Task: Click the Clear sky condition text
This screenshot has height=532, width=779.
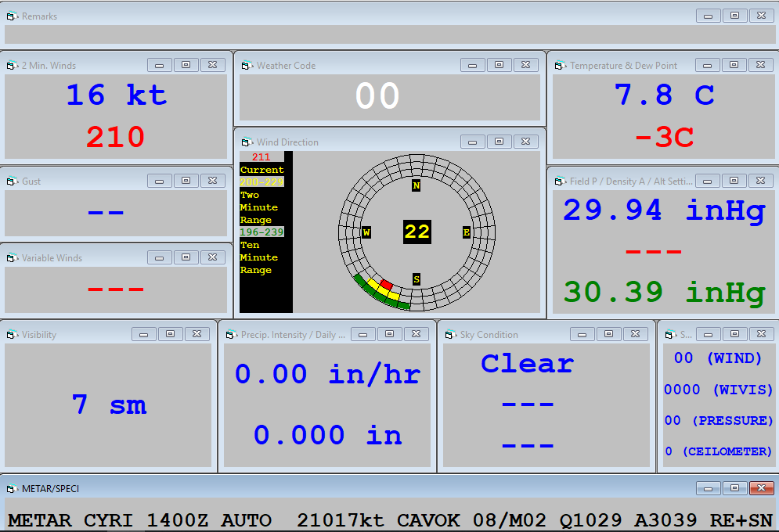Action: tap(527, 363)
